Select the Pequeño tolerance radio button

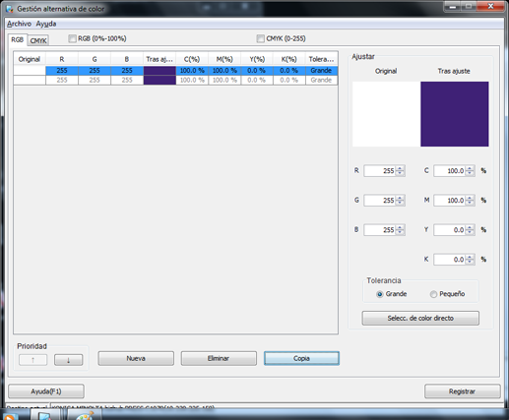pyautogui.click(x=433, y=294)
